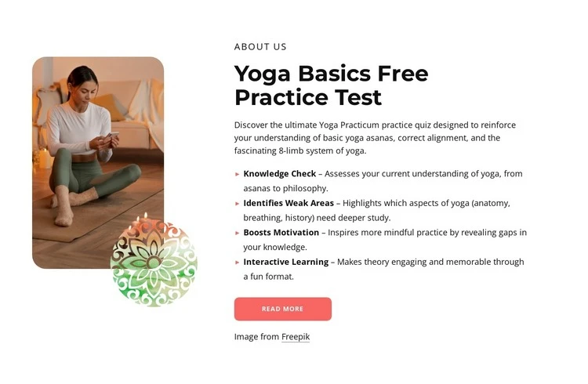Select the bold Boosts Motivation text
The width and height of the screenshot is (588, 384).
(x=281, y=233)
